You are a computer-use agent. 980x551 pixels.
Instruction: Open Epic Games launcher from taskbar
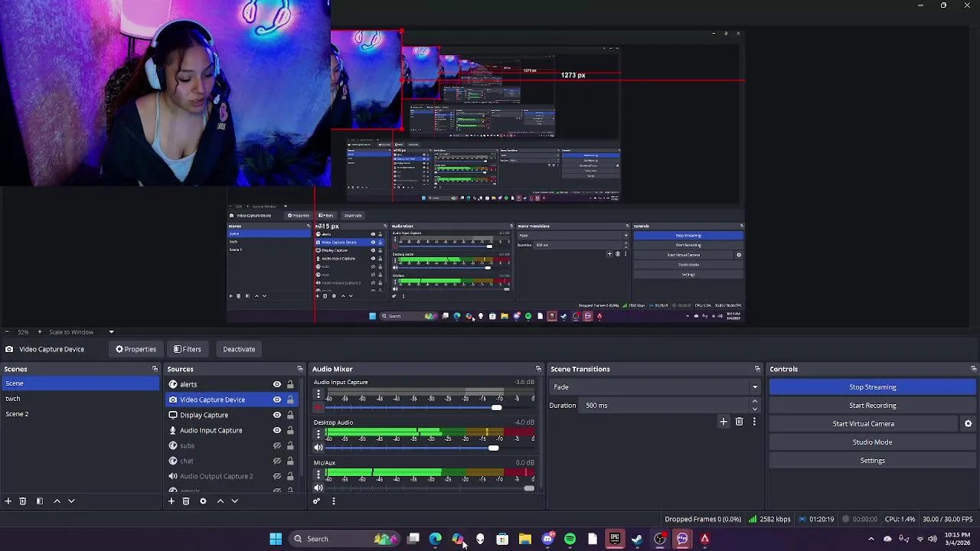(615, 539)
